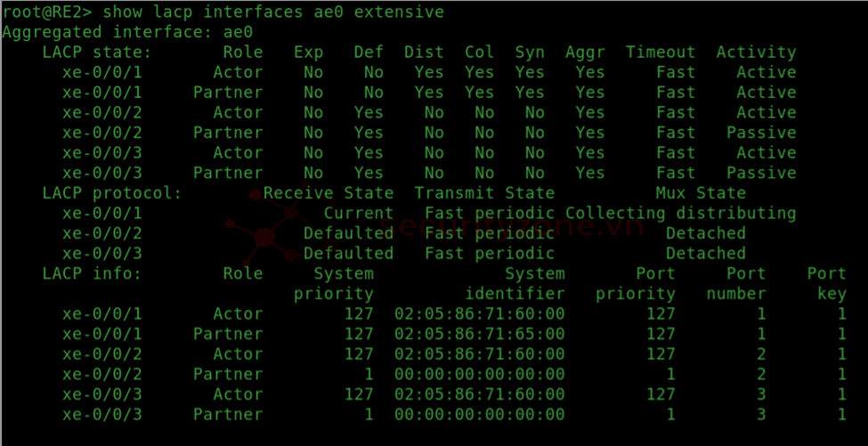Click the 'Mux State' column header
This screenshot has height=446, width=868.
[701, 193]
